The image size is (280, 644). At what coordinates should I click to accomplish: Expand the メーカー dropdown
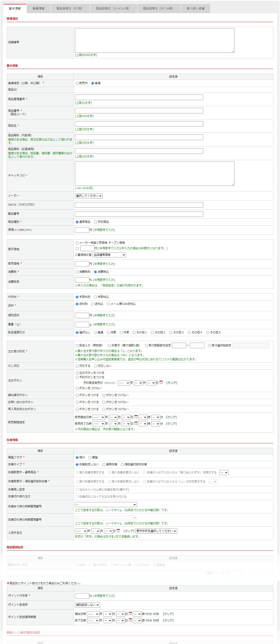pyautogui.click(x=89, y=196)
